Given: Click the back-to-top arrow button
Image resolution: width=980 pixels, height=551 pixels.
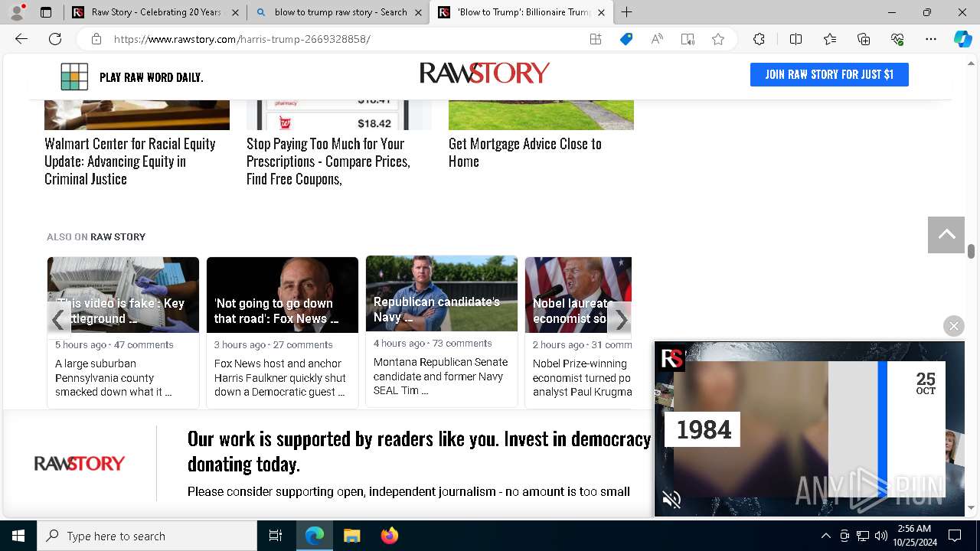Looking at the screenshot, I should pos(946,234).
